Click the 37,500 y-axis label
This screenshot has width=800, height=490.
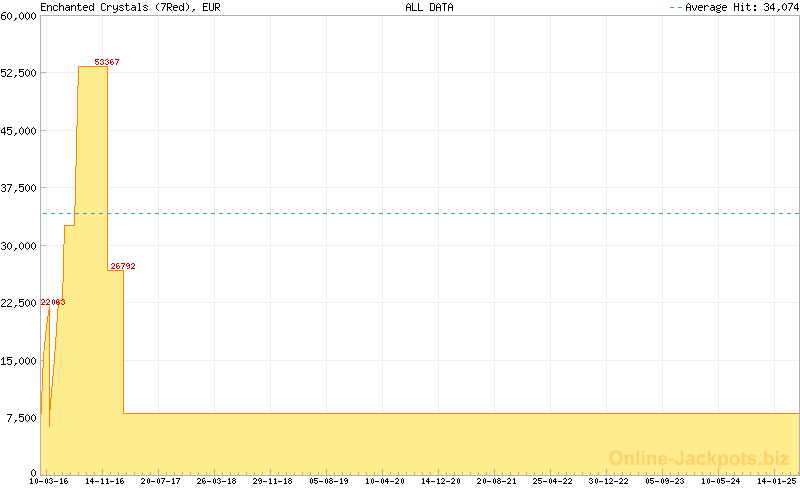point(18,188)
